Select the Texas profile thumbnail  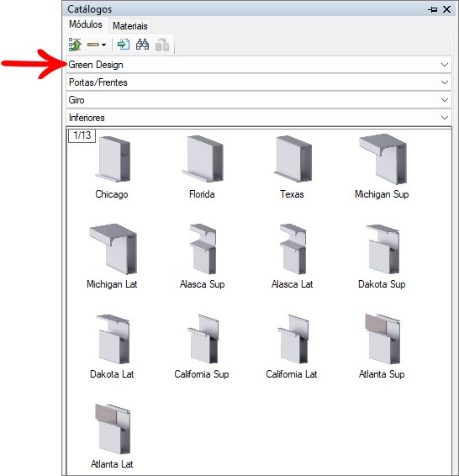pos(293,159)
